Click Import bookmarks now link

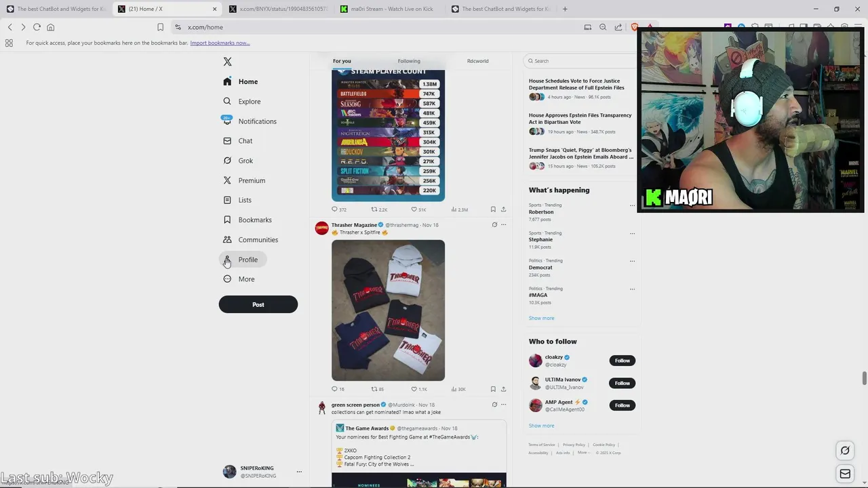[x=220, y=43]
